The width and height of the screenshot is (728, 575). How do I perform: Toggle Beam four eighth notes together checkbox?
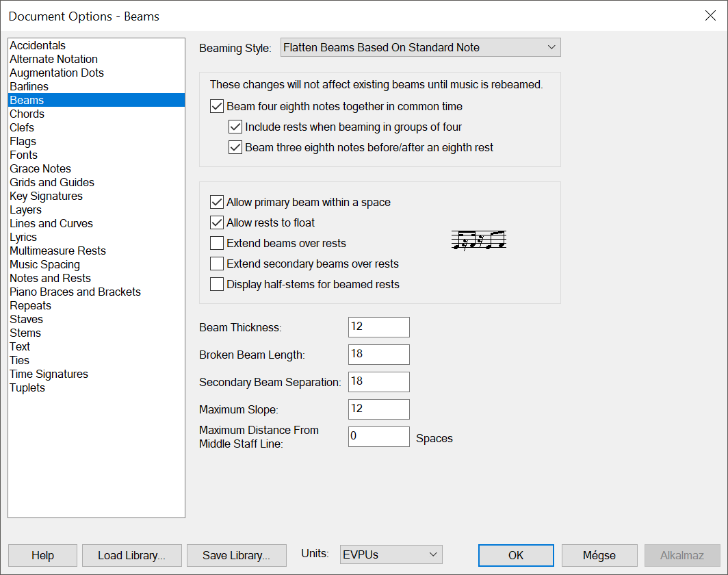tap(217, 107)
